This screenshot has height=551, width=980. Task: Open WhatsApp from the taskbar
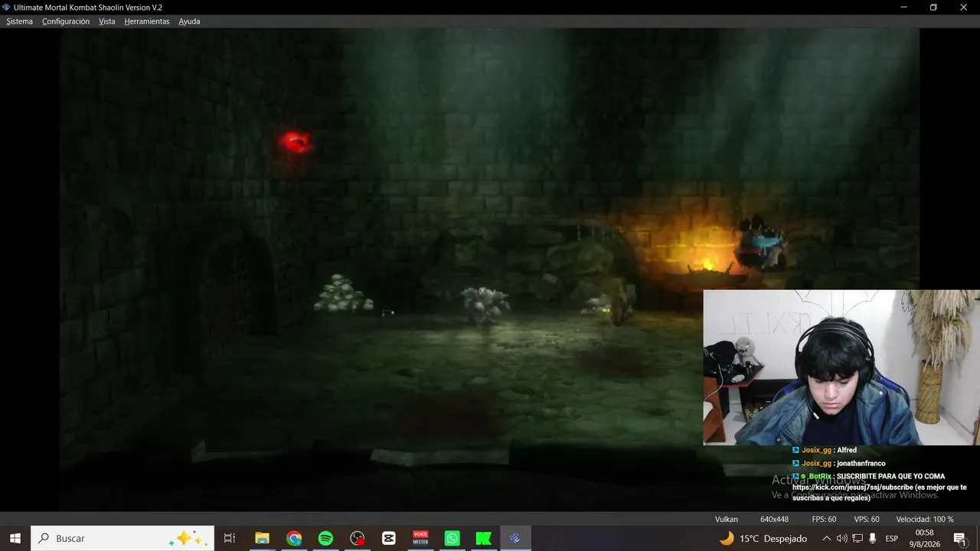[452, 539]
